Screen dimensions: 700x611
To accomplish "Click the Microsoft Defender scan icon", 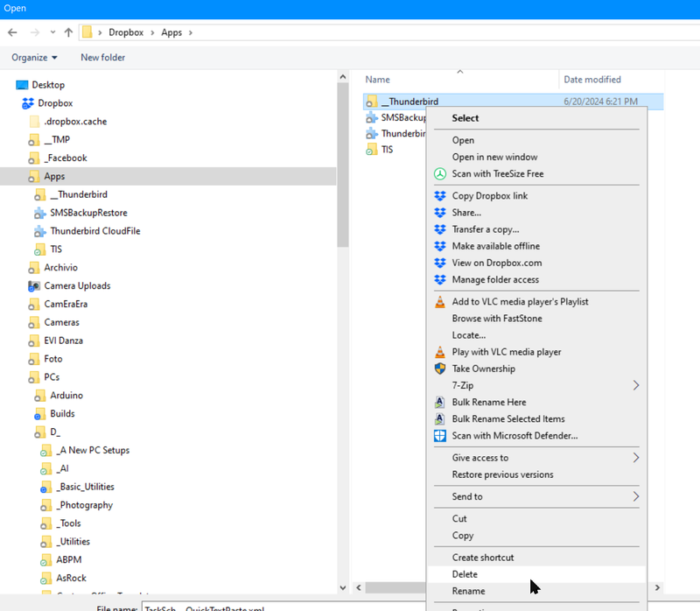I will coord(440,436).
